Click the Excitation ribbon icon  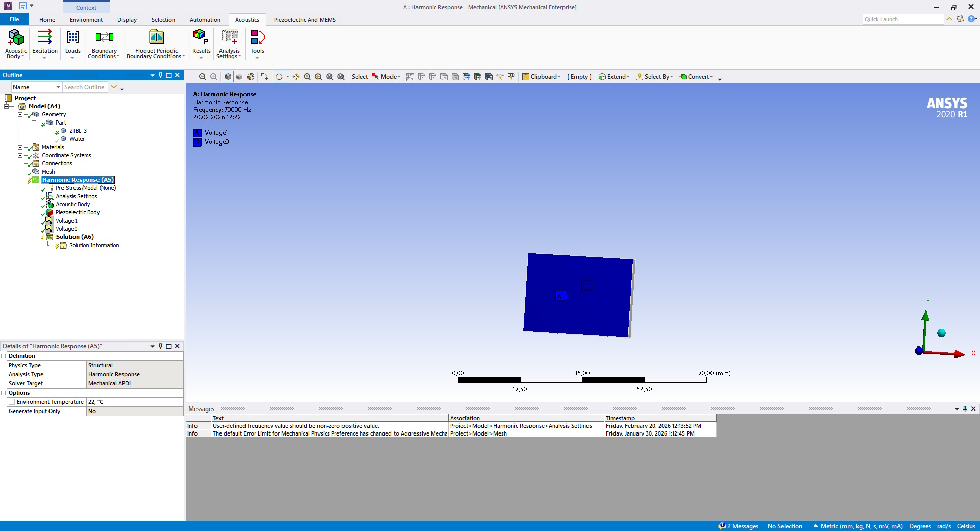(45, 43)
